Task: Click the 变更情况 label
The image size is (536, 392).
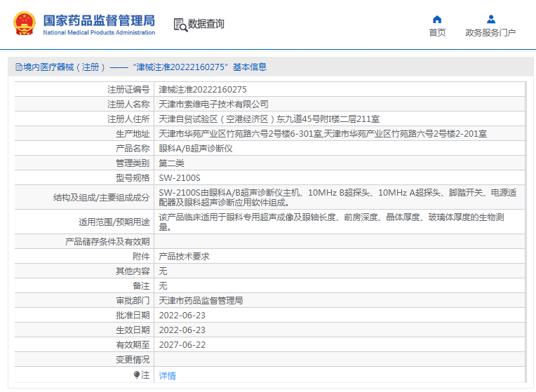Action: click(133, 360)
